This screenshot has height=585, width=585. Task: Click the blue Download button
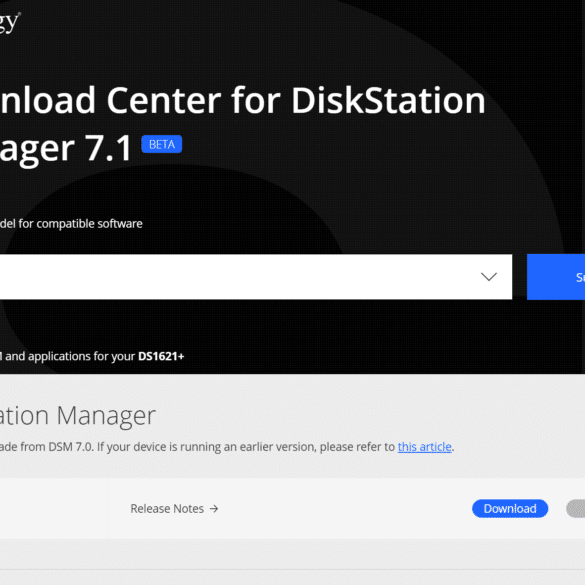click(510, 509)
